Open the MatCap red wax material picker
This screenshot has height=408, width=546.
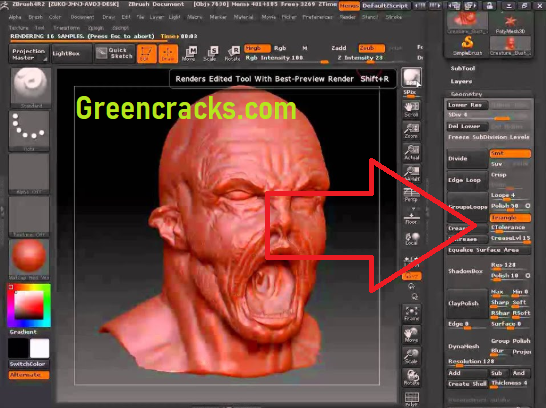click(29, 260)
